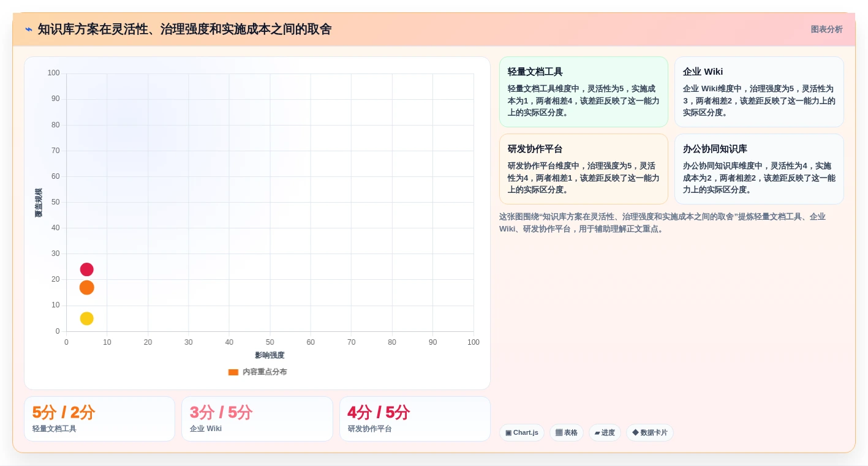
Task: Click the 覆盖规模 y-axis title
Action: 39,203
